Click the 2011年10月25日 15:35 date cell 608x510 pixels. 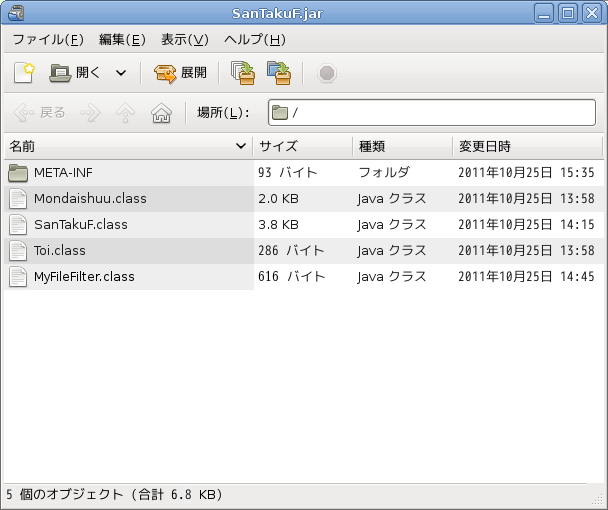coord(526,173)
